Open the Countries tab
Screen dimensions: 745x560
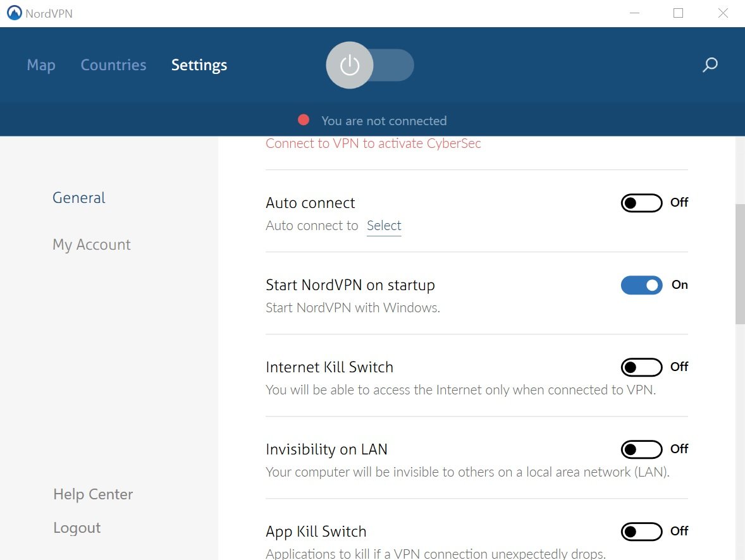(113, 65)
